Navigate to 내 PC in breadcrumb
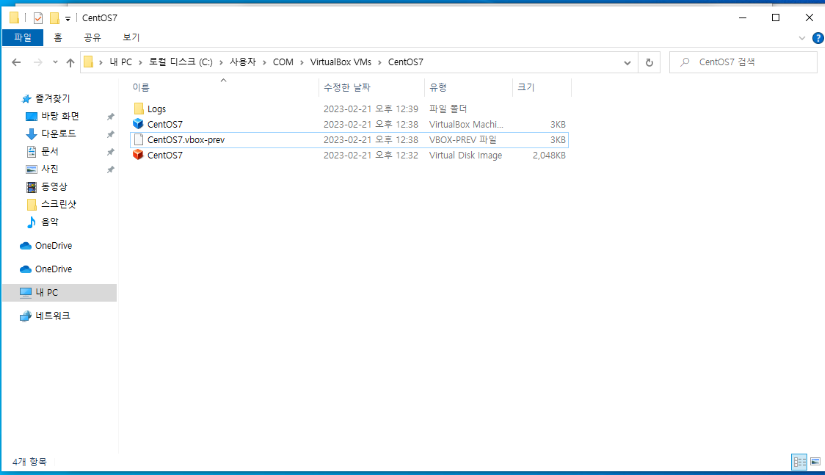Screen dimensions: 825x475 point(120,62)
